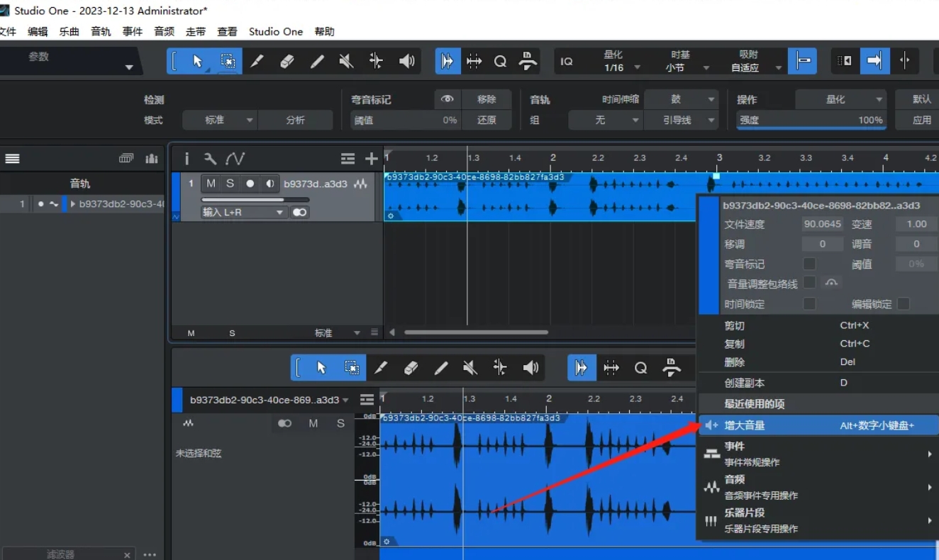The height and width of the screenshot is (560, 939).
Task: Select the Range tool in the top toolbar
Action: click(x=227, y=61)
